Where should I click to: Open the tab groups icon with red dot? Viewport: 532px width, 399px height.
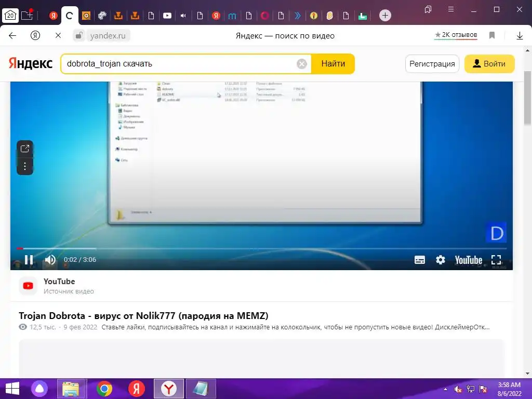click(x=27, y=15)
